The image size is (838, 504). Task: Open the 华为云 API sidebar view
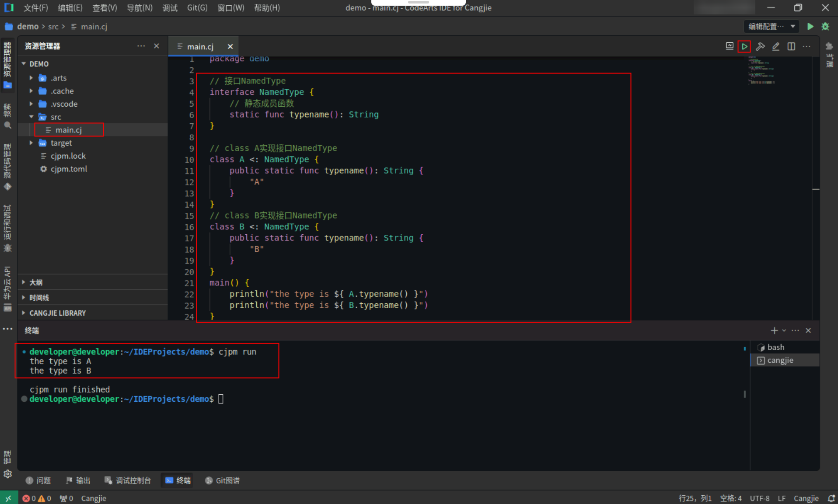pos(7,288)
